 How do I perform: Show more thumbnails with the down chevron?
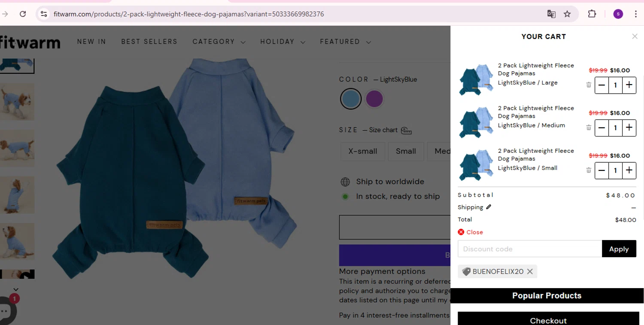coord(16,289)
